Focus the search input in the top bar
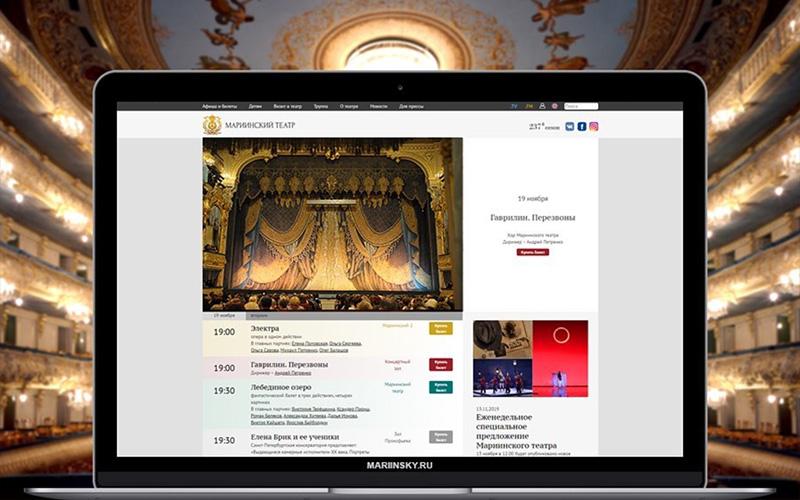The width and height of the screenshot is (800, 500). 581,106
